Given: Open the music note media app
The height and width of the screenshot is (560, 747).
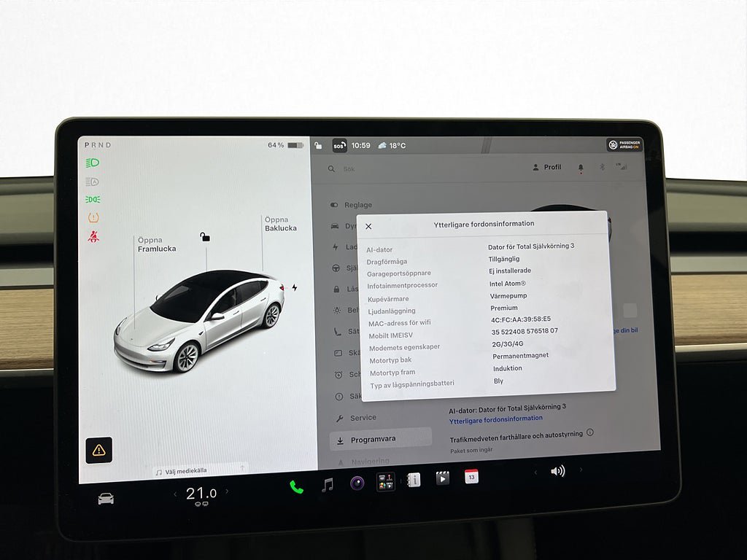Looking at the screenshot, I should pyautogui.click(x=328, y=485).
